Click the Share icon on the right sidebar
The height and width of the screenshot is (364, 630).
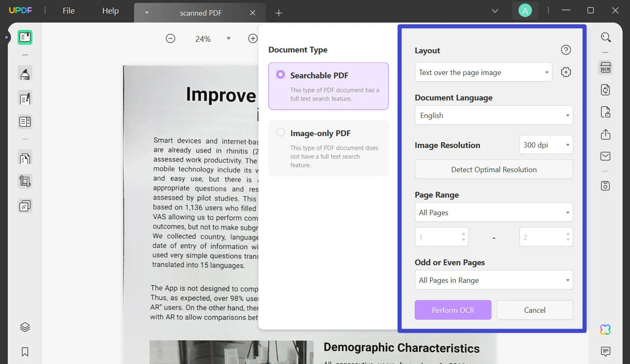point(605,134)
